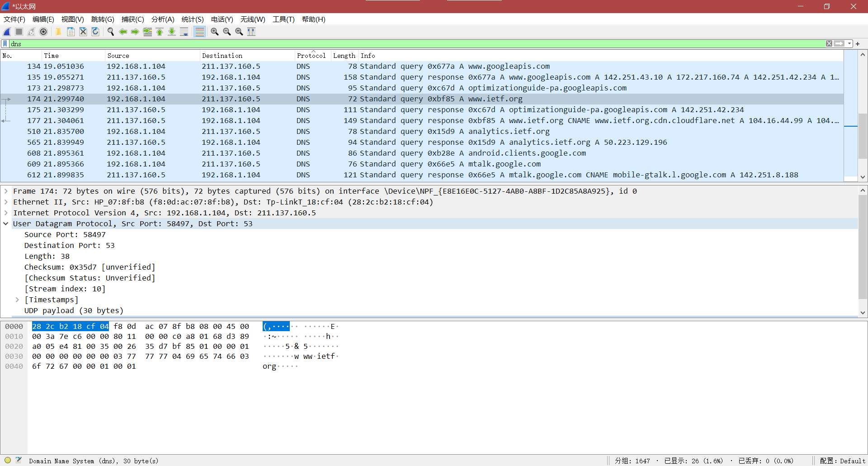Click the expert information circle in status bar
The width and height of the screenshot is (868, 466).
(8, 461)
